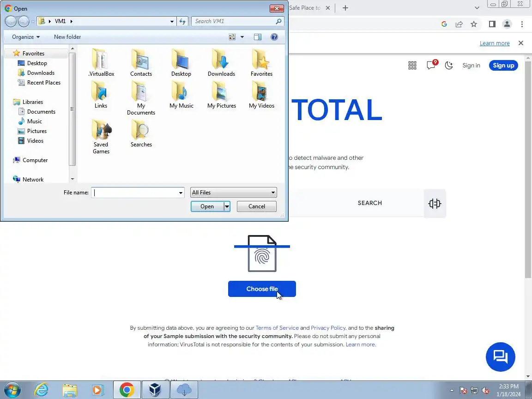Click the dialog Help question mark icon
Image resolution: width=532 pixels, height=399 pixels.
click(x=274, y=37)
